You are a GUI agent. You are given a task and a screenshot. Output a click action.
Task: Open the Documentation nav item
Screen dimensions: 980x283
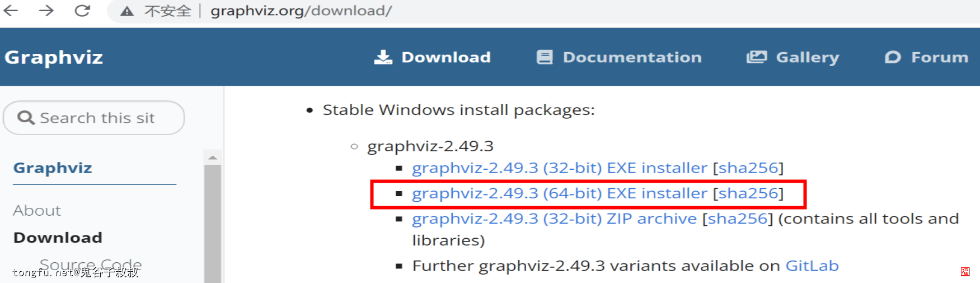632,57
